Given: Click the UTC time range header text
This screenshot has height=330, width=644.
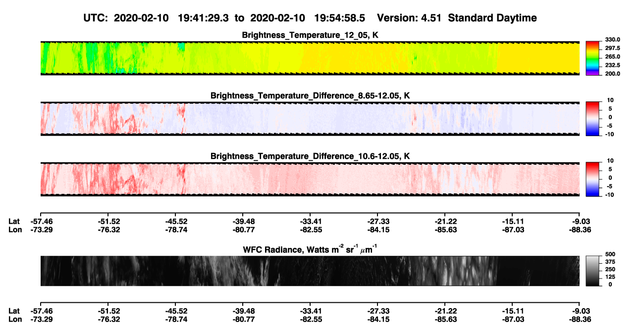Looking at the screenshot, I should pos(225,18).
